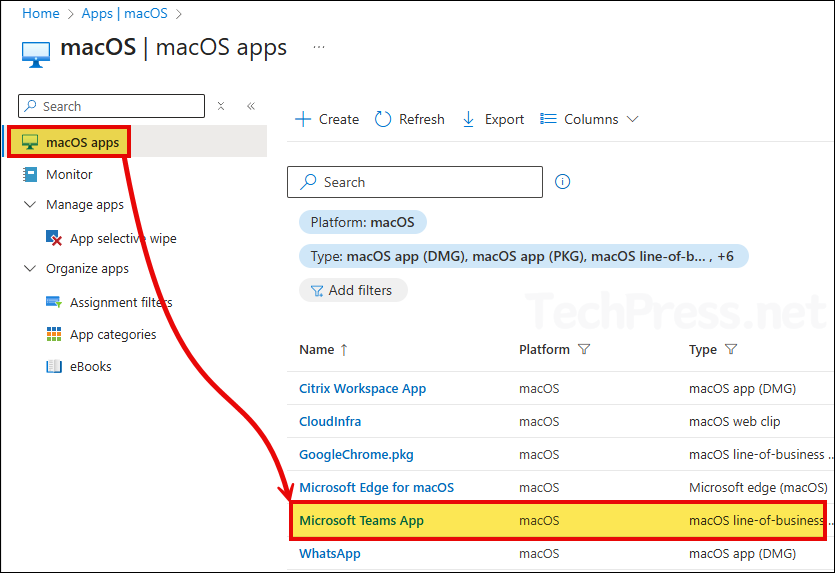
Task: Click the Add filters button
Action: pos(354,290)
